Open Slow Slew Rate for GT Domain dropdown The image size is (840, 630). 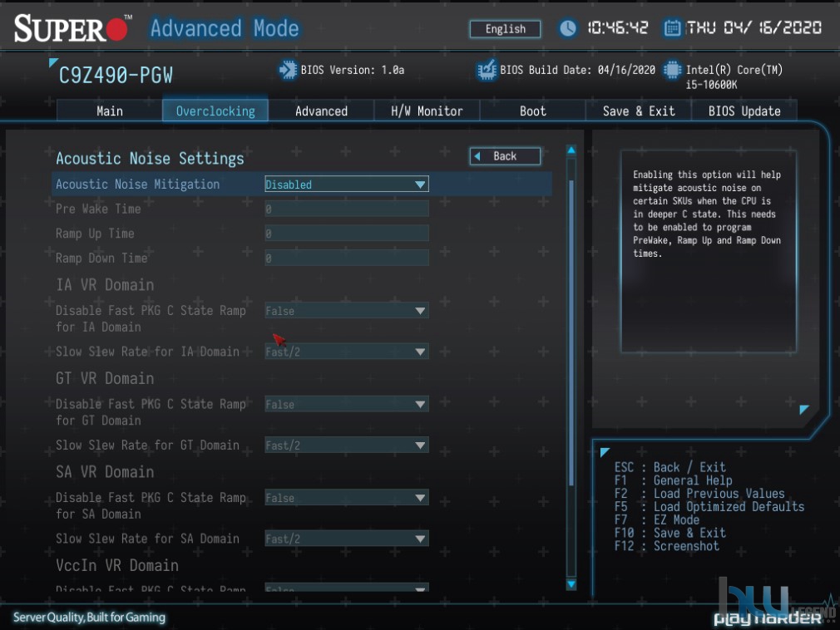[347, 445]
